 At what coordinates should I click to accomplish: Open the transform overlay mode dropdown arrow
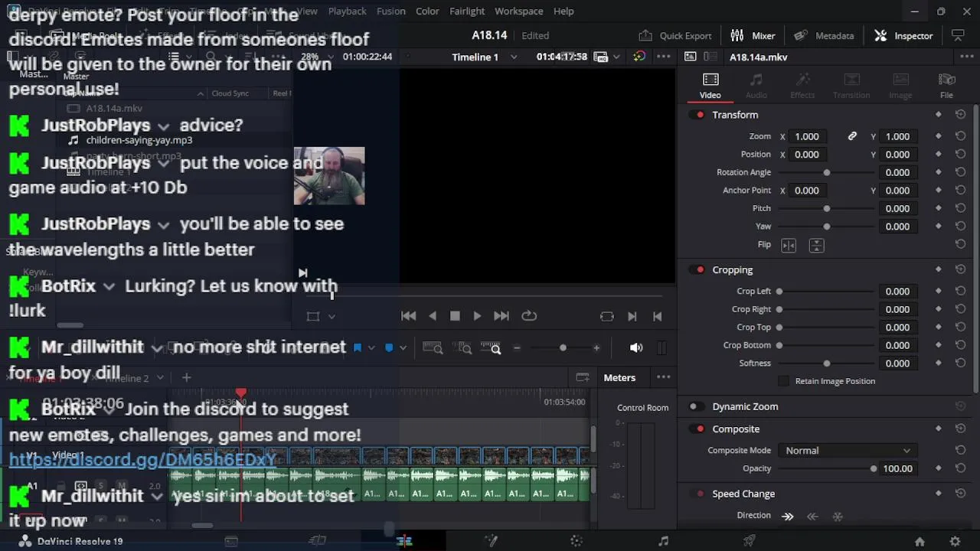332,317
